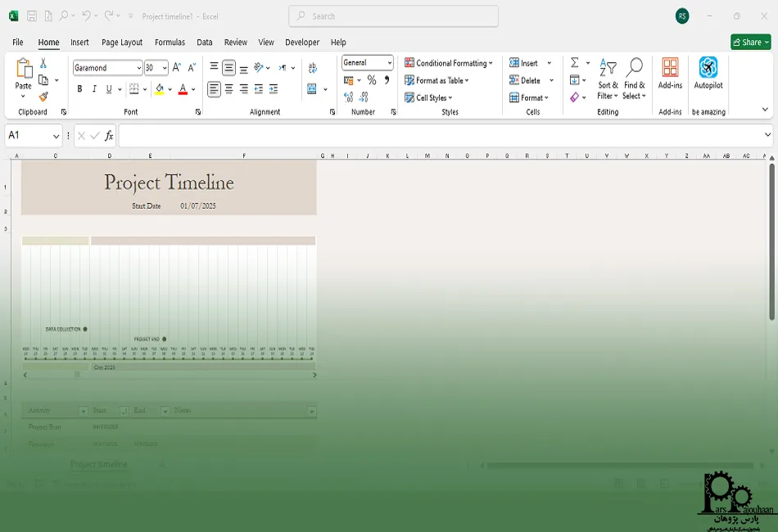Toggle Italic formatting
778x532 pixels.
(x=94, y=89)
